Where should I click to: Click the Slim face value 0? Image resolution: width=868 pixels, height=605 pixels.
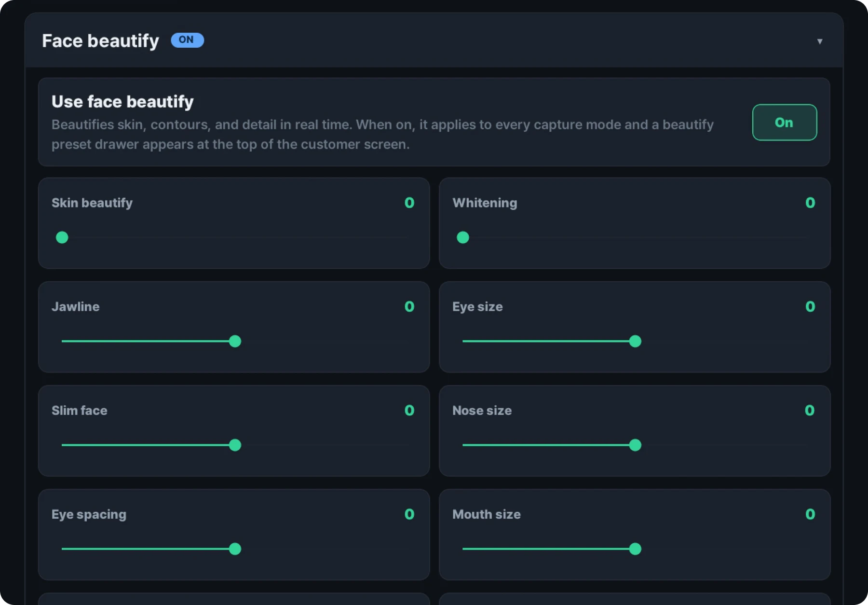pyautogui.click(x=409, y=411)
